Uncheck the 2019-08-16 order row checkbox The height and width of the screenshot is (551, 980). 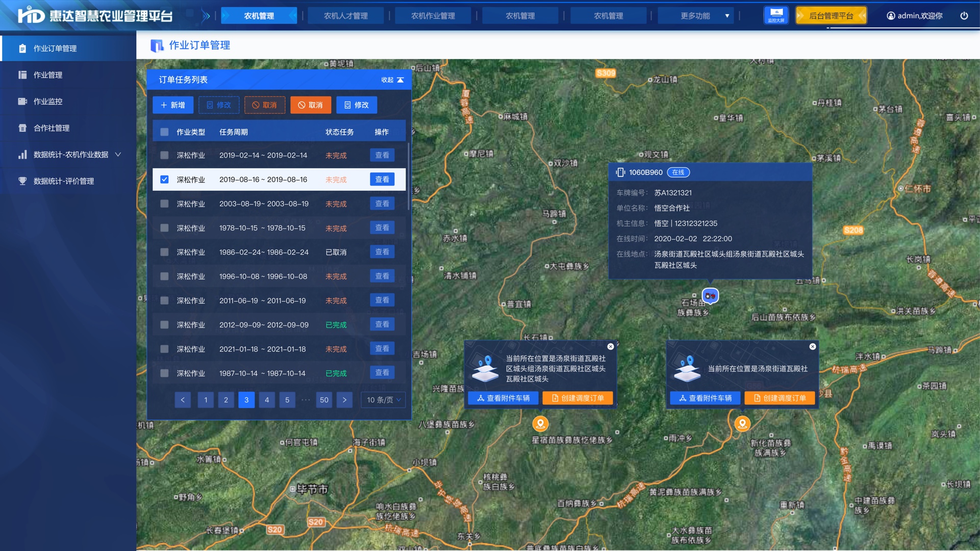tap(164, 180)
